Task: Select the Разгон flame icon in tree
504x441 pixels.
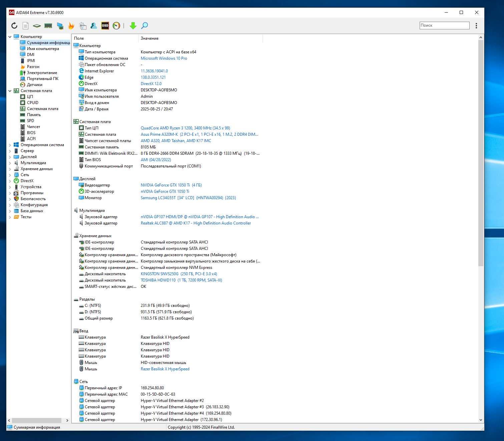Action: 23,67
